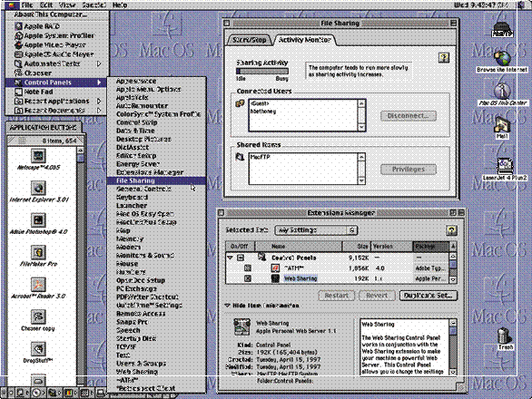This screenshot has width=532, height=399.
Task: Click the help question mark in Extensions Manager
Action: coord(451,230)
